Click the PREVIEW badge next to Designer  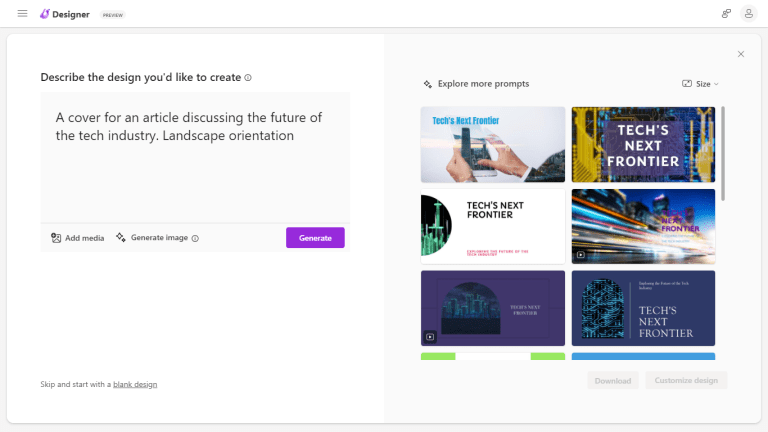pyautogui.click(x=113, y=15)
